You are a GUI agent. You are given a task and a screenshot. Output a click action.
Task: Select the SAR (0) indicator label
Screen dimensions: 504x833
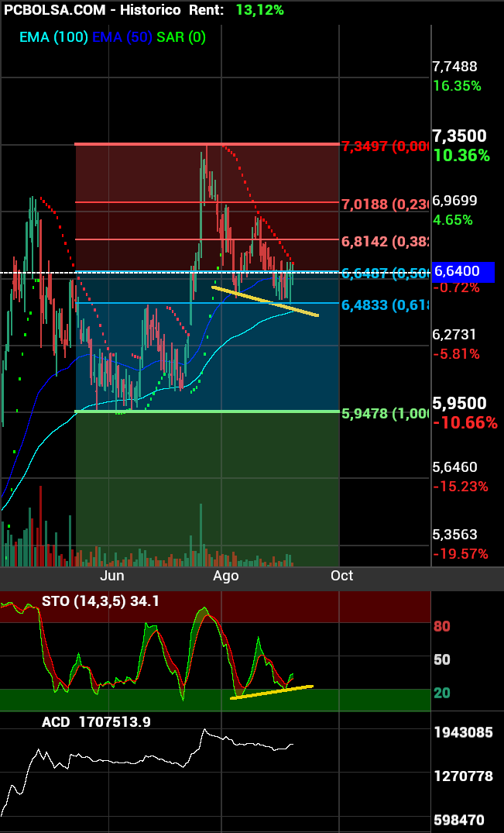coord(181,36)
